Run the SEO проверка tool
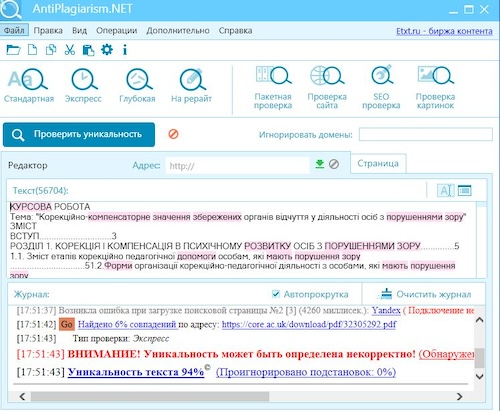 381,87
